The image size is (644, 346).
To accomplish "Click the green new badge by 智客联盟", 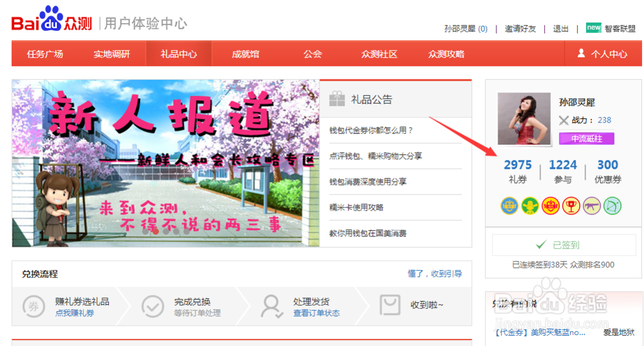I will [x=594, y=28].
